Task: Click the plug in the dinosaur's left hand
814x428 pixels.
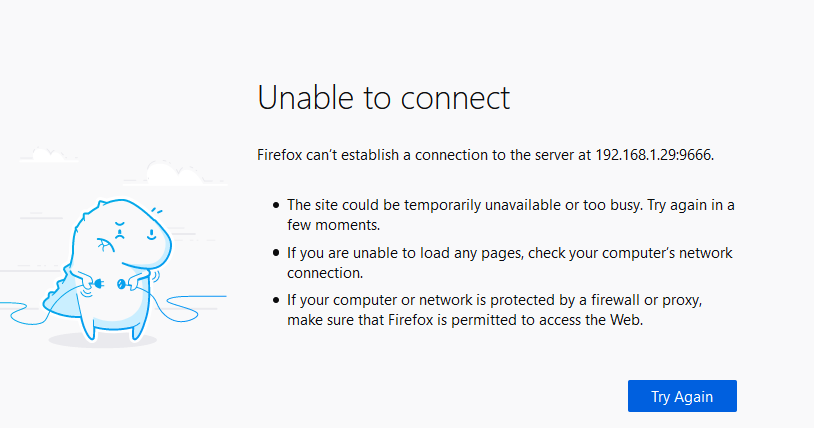Action: pyautogui.click(x=99, y=283)
